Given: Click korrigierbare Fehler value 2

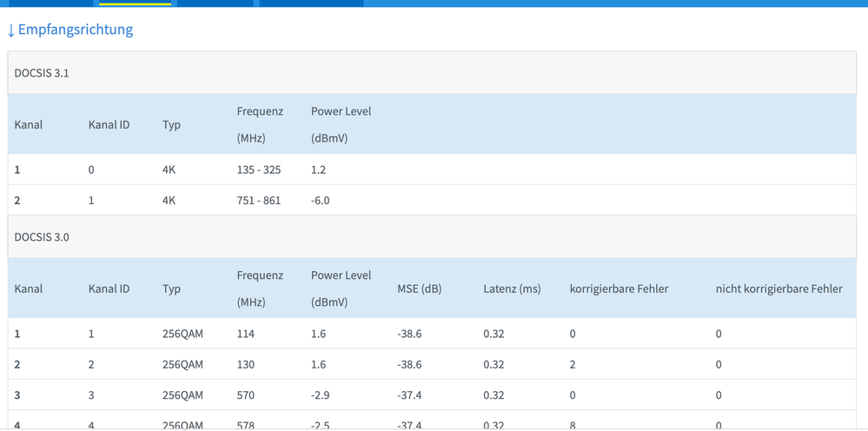Looking at the screenshot, I should tap(573, 365).
